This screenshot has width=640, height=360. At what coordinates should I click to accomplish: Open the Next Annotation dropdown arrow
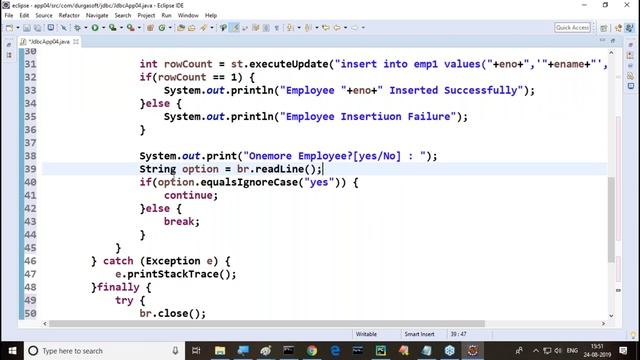click(299, 28)
